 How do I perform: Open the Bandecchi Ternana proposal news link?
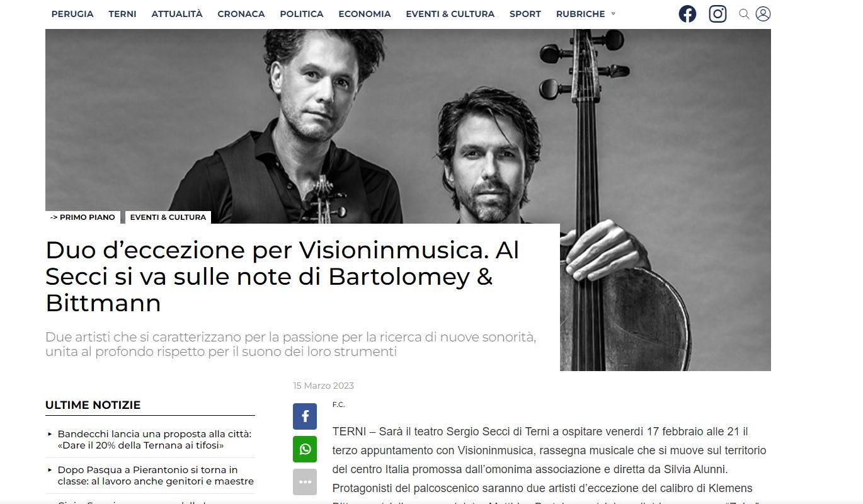tap(154, 440)
